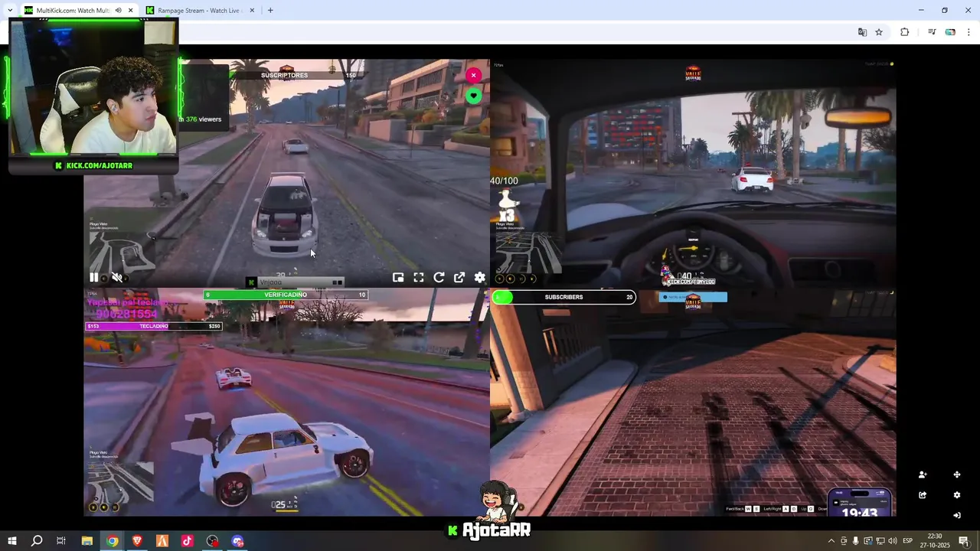Click green heart follow button on top-left stream
Image resolution: width=980 pixels, height=551 pixels.
tap(474, 96)
